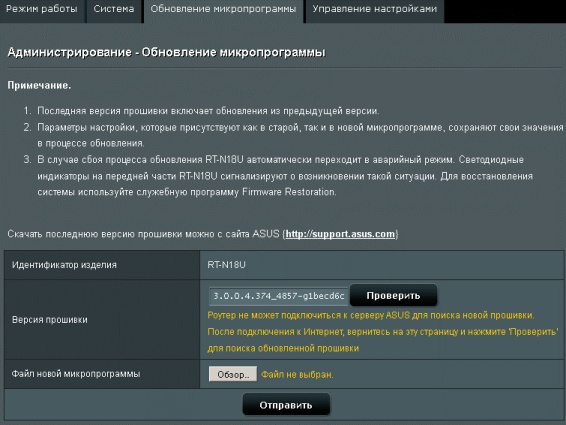Select the Обновление микропрограммы tab

click(223, 10)
